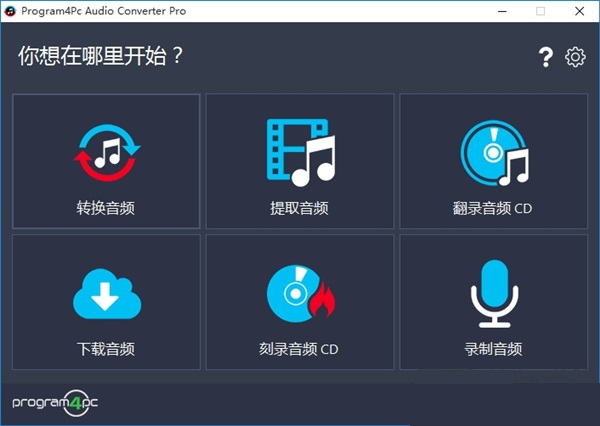This screenshot has width=600, height=426.
Task: Click the 提取音频 label
Action: (299, 208)
